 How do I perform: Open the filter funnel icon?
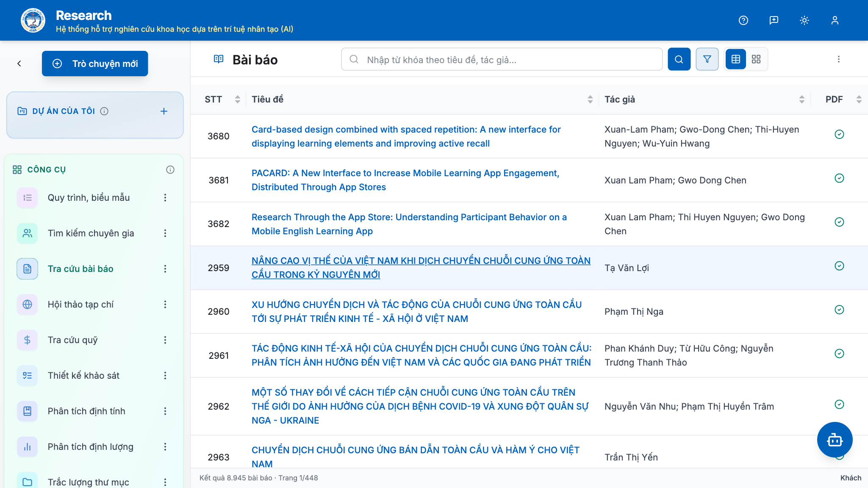707,59
